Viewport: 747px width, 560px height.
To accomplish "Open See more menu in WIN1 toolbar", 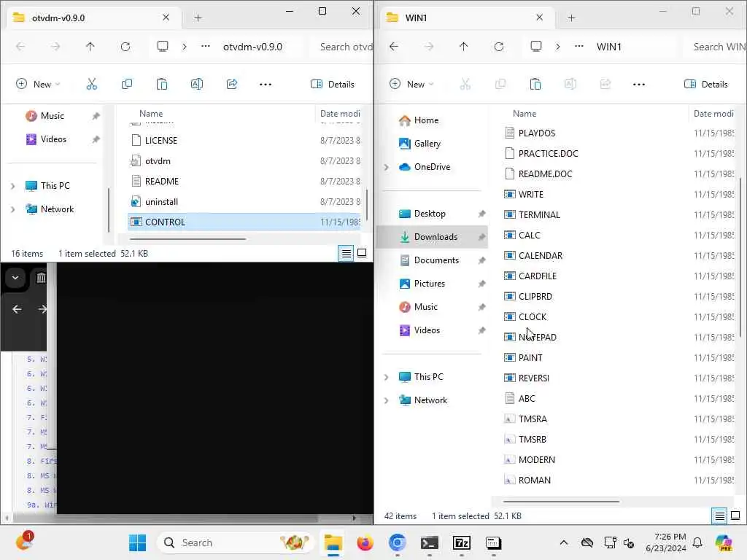I will [x=639, y=85].
